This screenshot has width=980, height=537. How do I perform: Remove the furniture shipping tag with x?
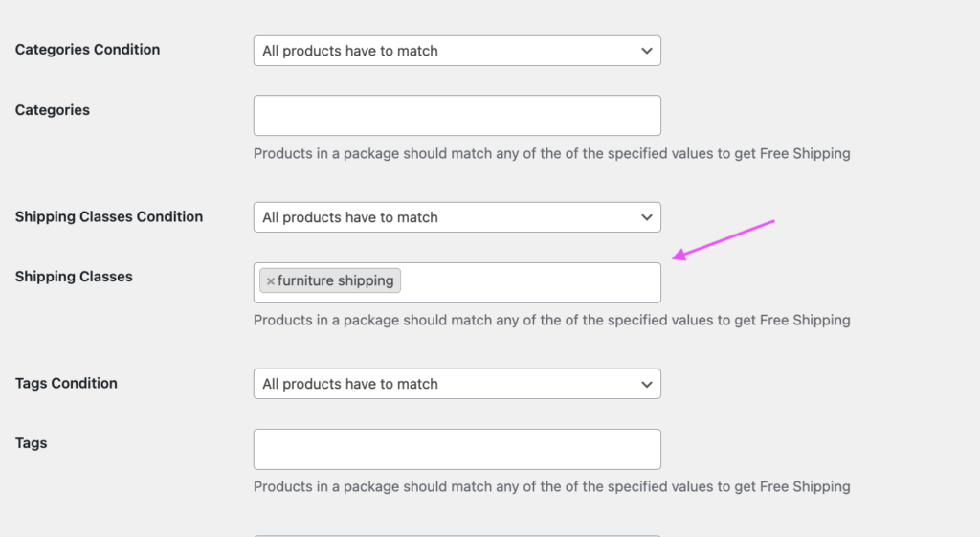coord(270,281)
